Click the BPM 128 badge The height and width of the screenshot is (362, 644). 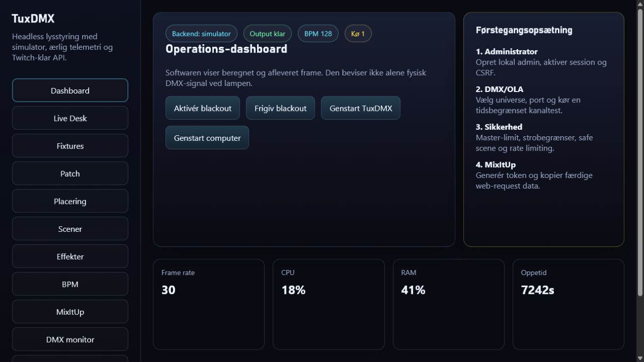point(318,34)
